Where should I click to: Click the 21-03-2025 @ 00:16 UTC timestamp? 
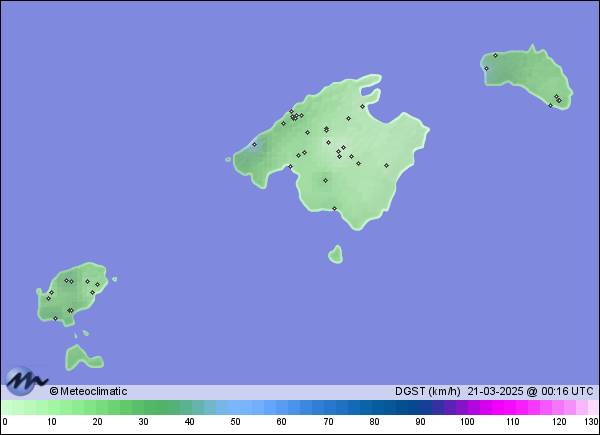pyautogui.click(x=530, y=391)
